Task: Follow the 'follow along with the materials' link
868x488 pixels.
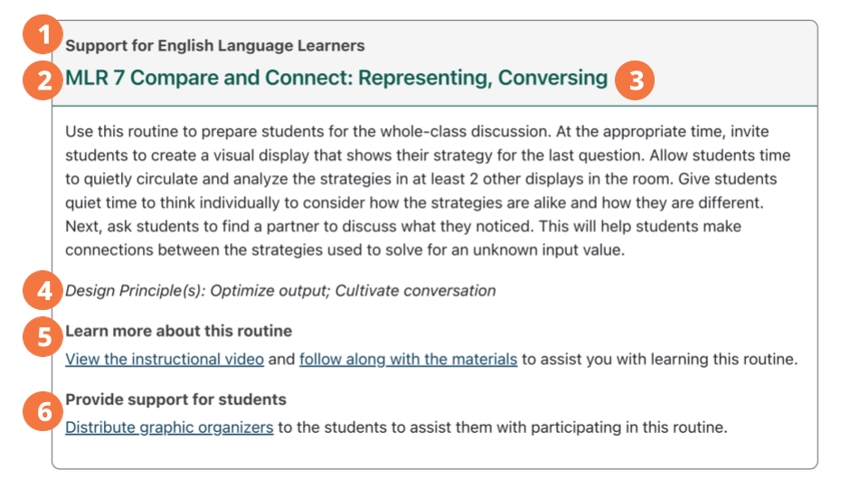Action: (x=408, y=360)
